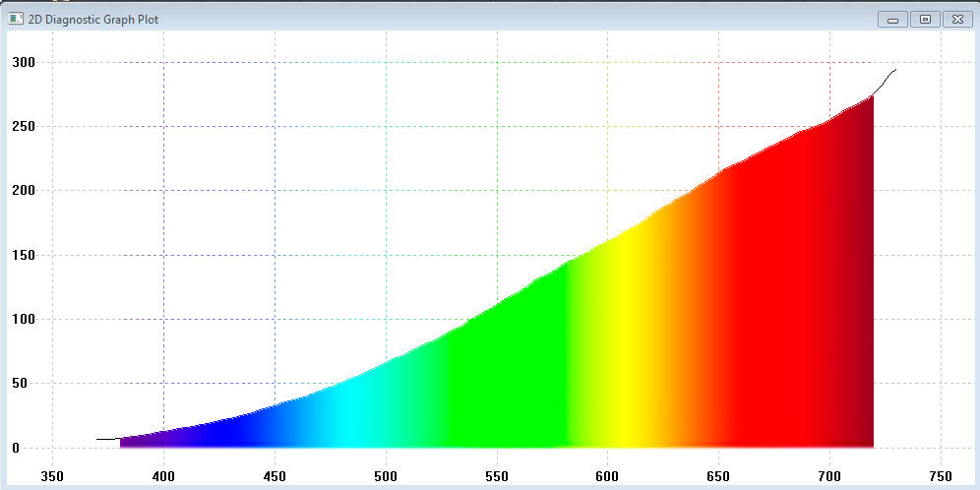Click the y-axis label 250
980x490 pixels.
(24, 127)
